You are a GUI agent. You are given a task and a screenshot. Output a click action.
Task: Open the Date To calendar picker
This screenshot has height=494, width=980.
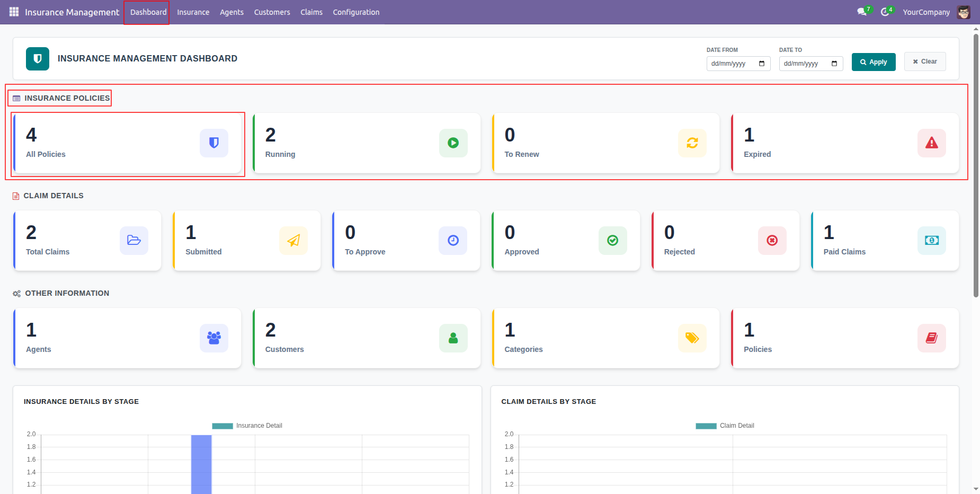834,64
